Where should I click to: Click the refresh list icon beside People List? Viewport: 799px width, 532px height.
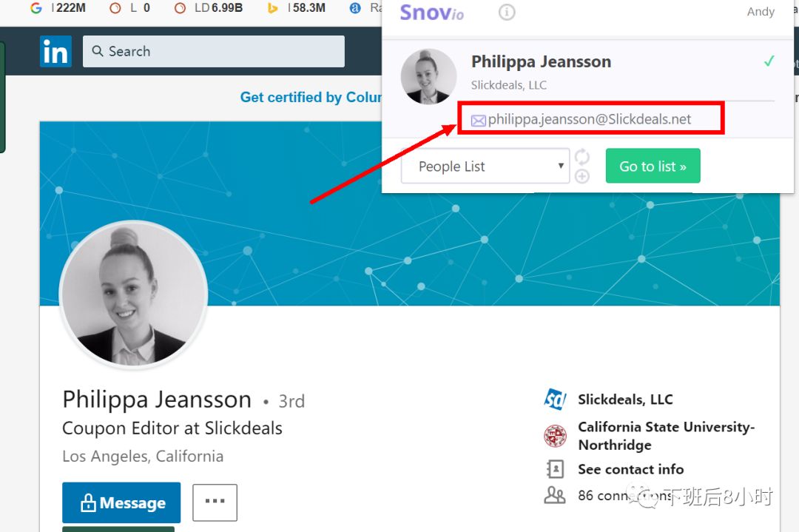coord(582,157)
